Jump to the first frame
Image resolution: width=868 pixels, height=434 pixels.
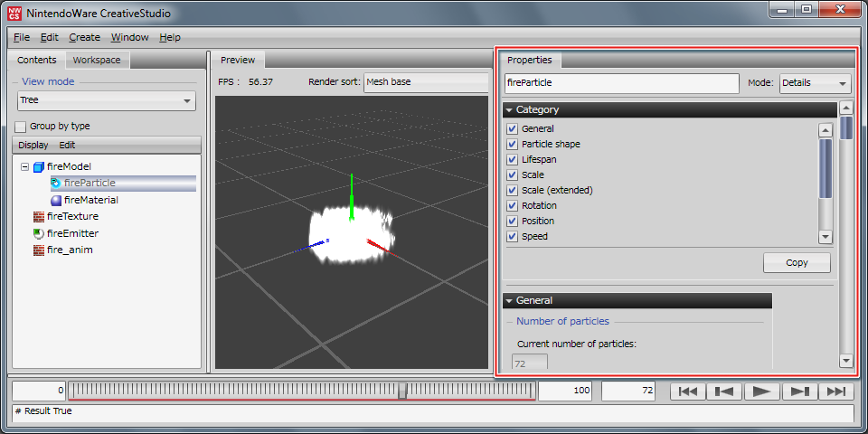point(687,392)
